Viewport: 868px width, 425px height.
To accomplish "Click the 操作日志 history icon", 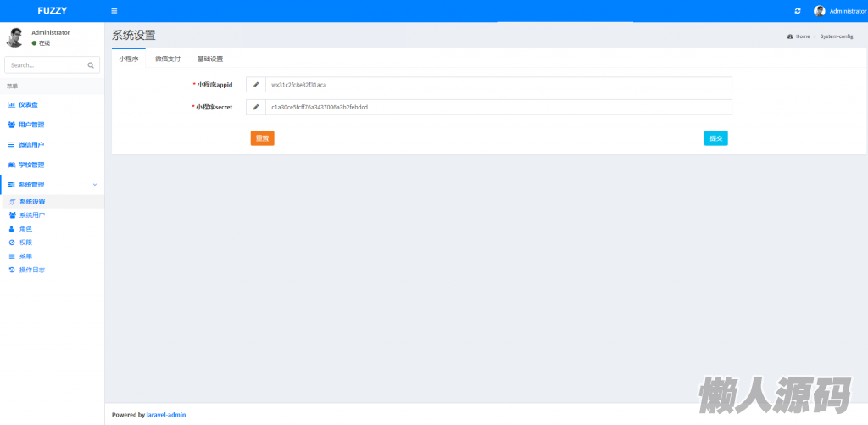I will coord(12,270).
